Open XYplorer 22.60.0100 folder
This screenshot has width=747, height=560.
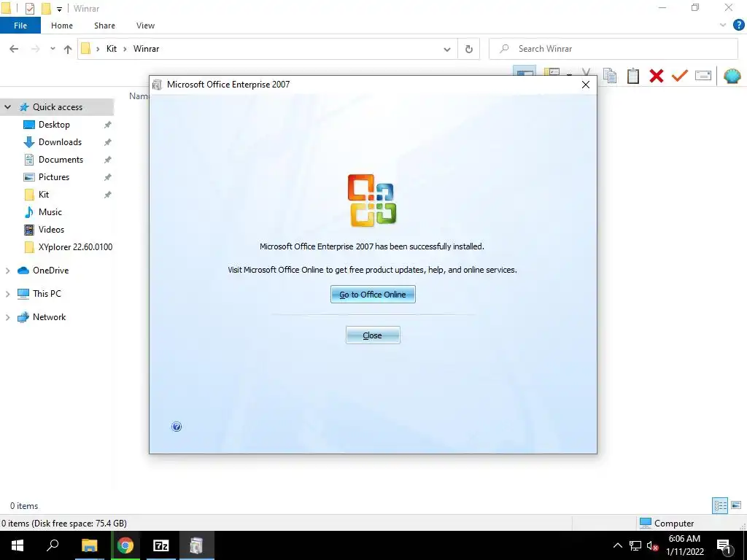click(x=75, y=247)
